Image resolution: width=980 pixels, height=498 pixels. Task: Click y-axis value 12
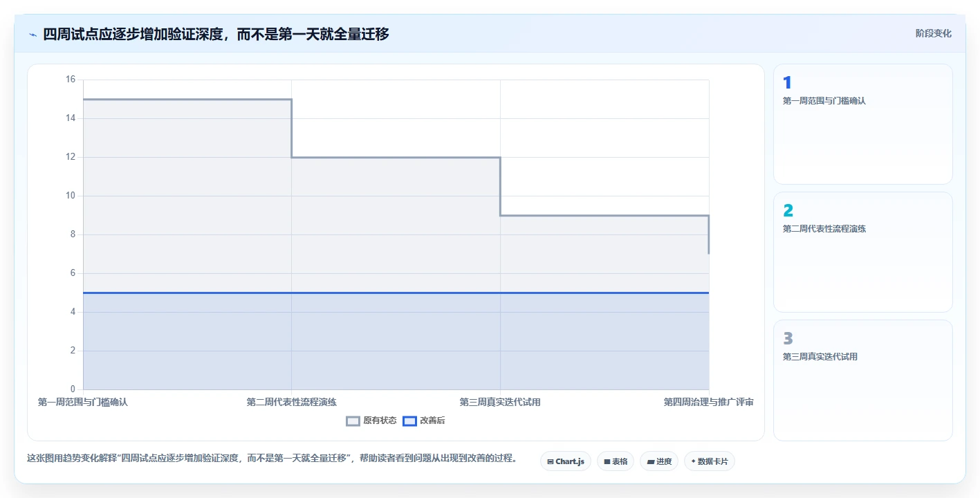click(71, 157)
